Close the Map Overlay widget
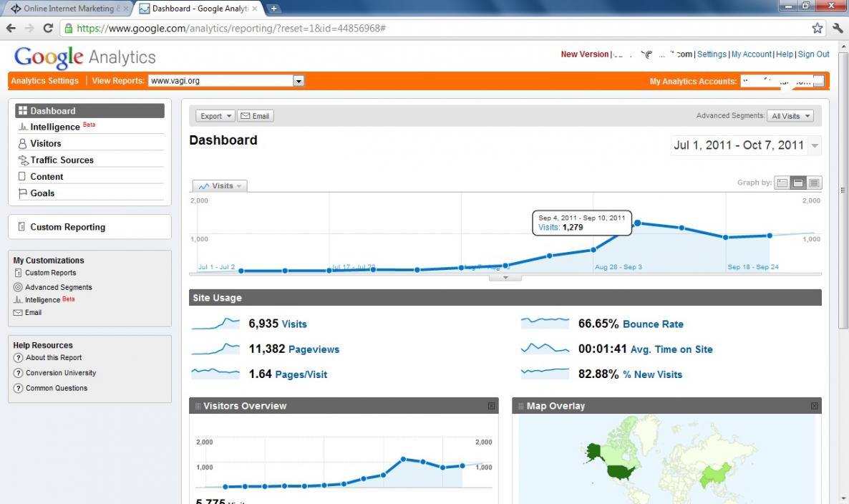Image resolution: width=849 pixels, height=504 pixels. pos(815,406)
